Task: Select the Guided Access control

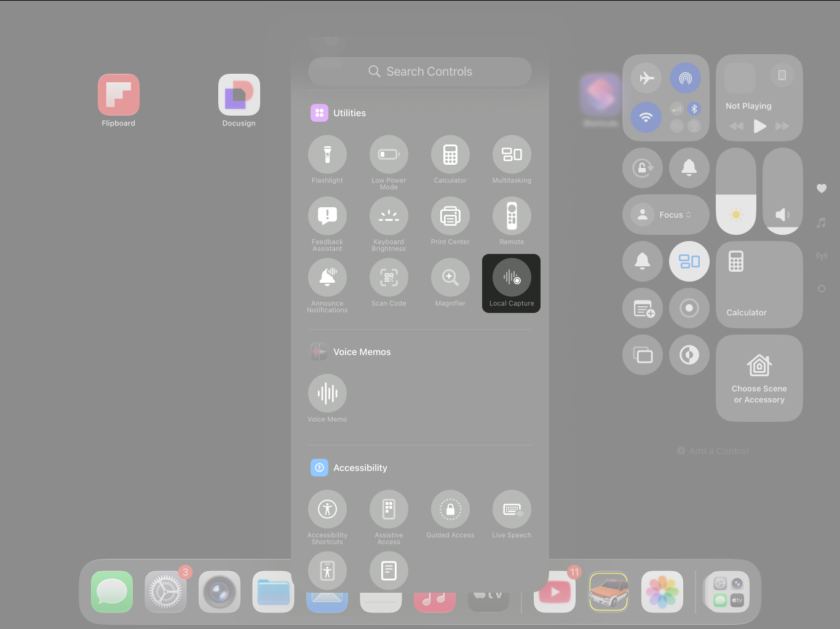Action: click(450, 510)
